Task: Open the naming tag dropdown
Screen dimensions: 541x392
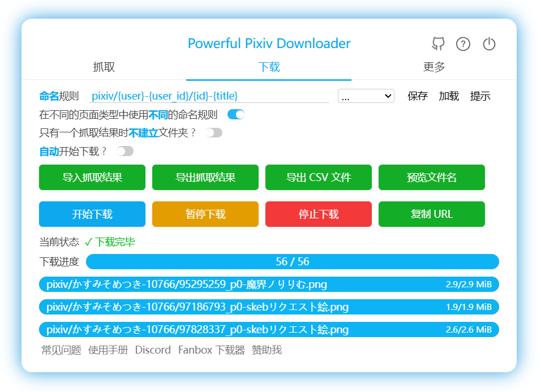Action: 366,96
